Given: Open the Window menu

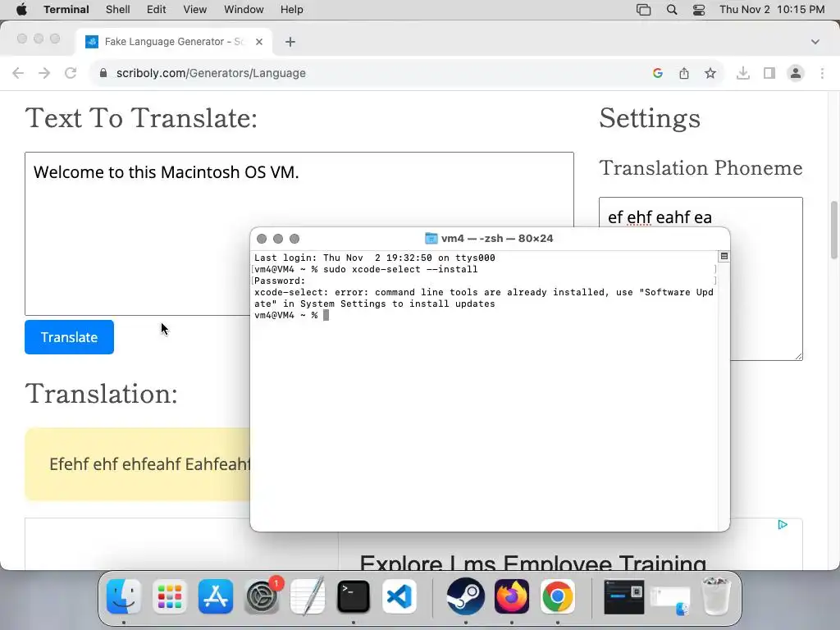Looking at the screenshot, I should 244,10.
